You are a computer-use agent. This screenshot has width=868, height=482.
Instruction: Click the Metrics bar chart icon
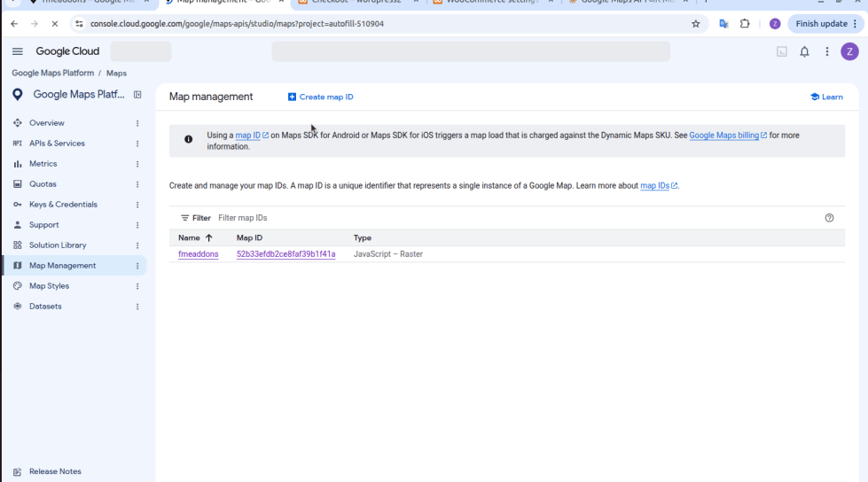click(x=18, y=164)
